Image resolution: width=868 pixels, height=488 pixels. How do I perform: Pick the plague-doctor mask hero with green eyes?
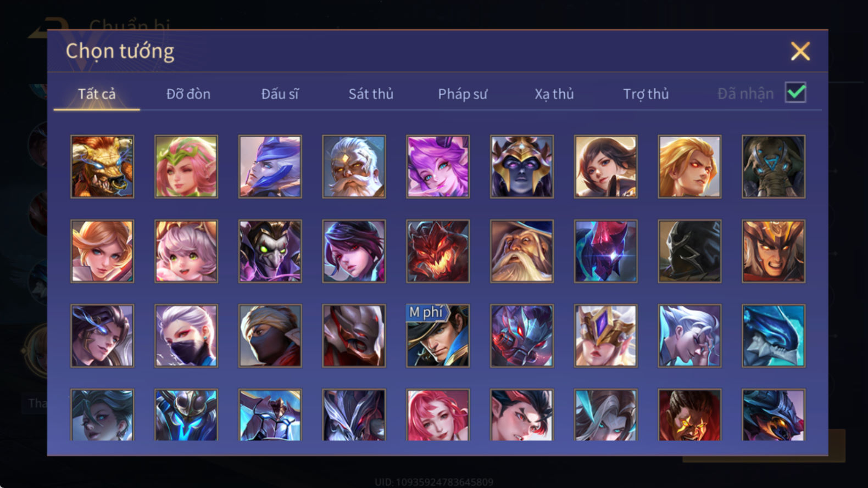(270, 251)
